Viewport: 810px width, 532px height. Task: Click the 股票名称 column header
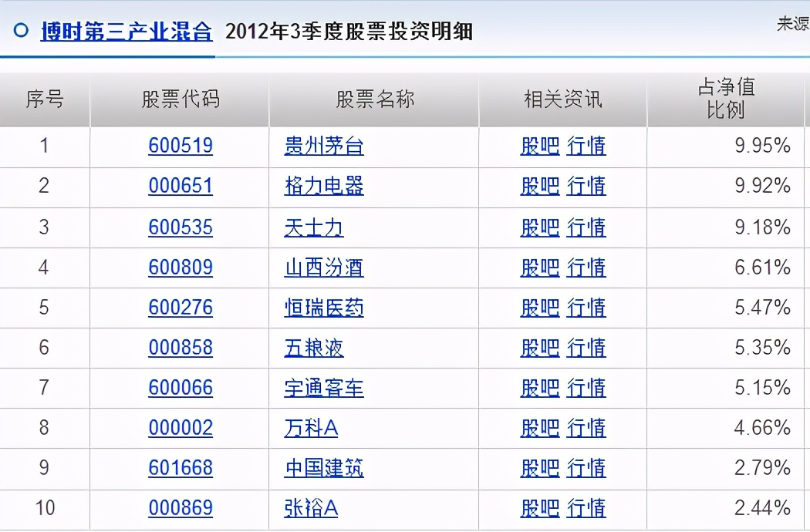(x=373, y=99)
